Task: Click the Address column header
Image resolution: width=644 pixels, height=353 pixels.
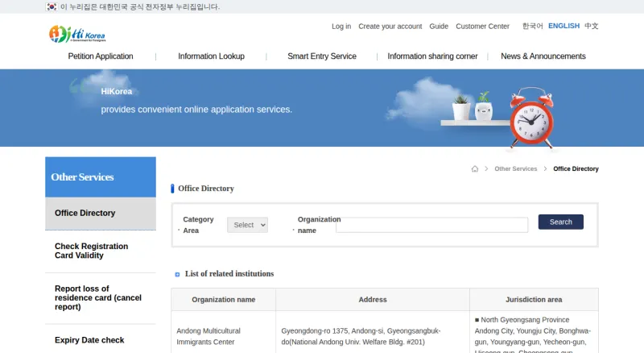Action: coord(373,300)
